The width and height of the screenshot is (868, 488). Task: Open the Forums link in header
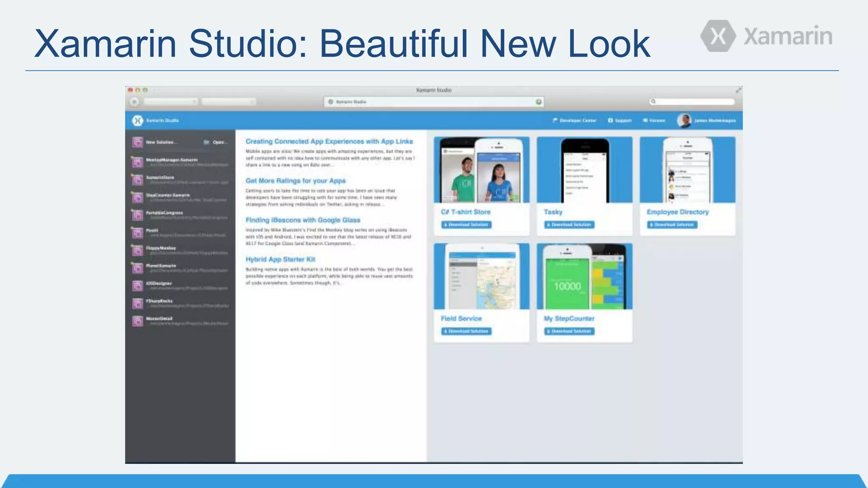point(654,121)
